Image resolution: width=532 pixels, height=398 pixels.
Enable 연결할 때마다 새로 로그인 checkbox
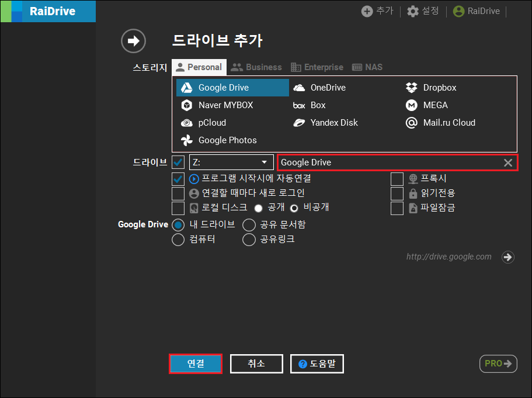click(x=178, y=193)
